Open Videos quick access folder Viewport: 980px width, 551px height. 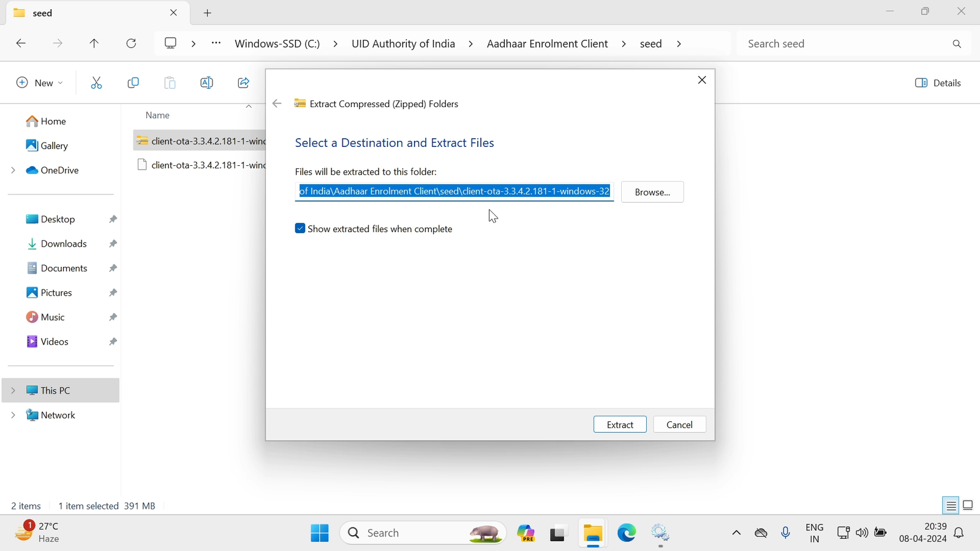[48, 342]
